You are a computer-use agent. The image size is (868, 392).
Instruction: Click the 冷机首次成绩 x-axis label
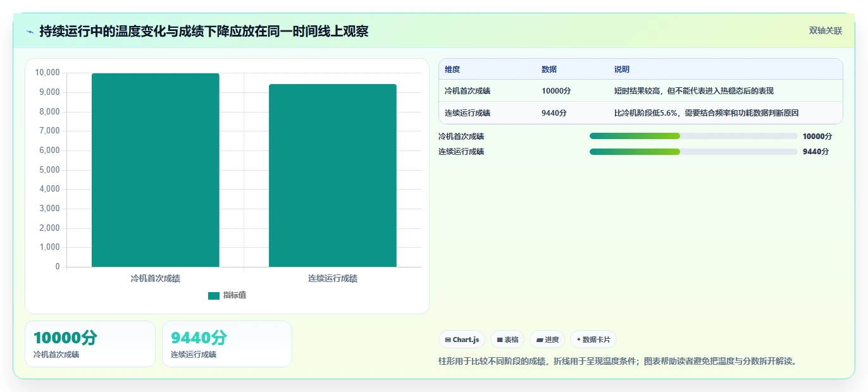pyautogui.click(x=156, y=278)
